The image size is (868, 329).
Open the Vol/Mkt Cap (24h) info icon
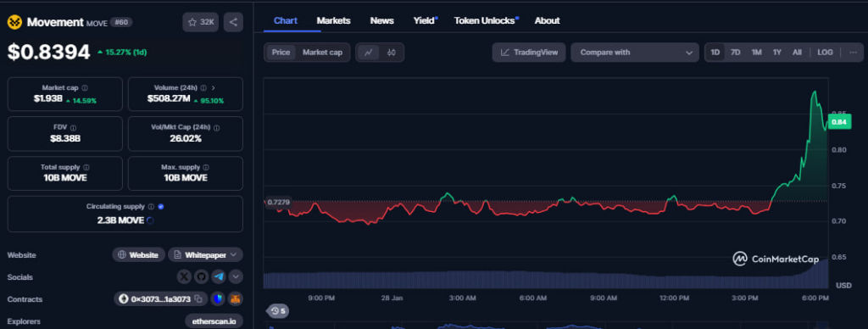point(216,128)
